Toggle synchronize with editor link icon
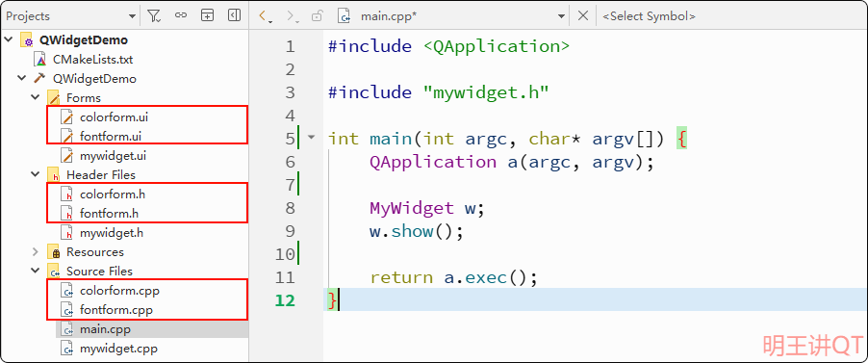868x363 pixels. (x=181, y=15)
